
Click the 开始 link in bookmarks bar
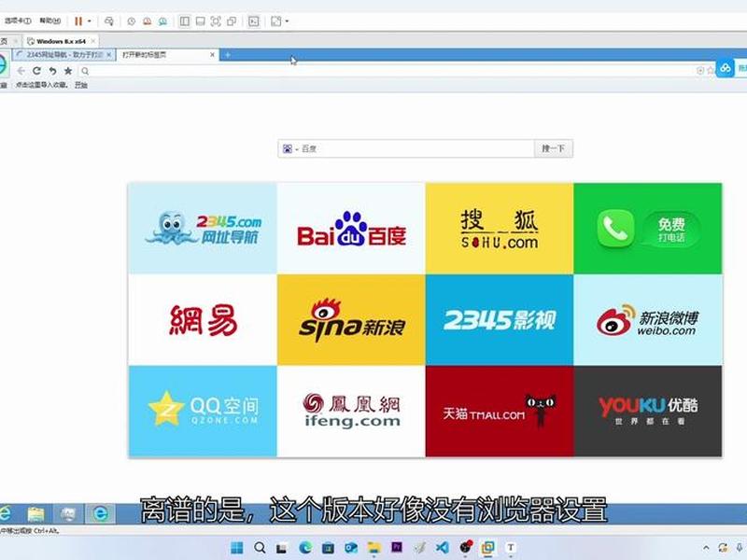[x=81, y=85]
